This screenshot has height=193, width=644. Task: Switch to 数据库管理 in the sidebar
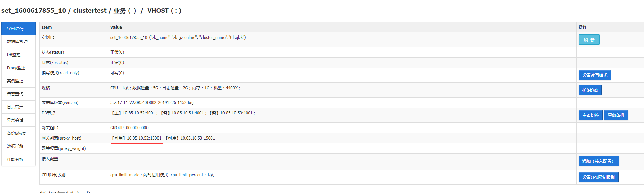click(x=19, y=42)
